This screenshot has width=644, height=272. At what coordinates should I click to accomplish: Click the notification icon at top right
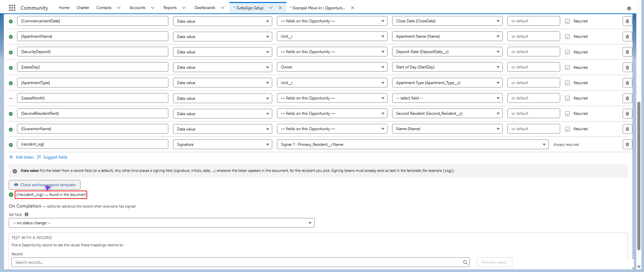(629, 8)
